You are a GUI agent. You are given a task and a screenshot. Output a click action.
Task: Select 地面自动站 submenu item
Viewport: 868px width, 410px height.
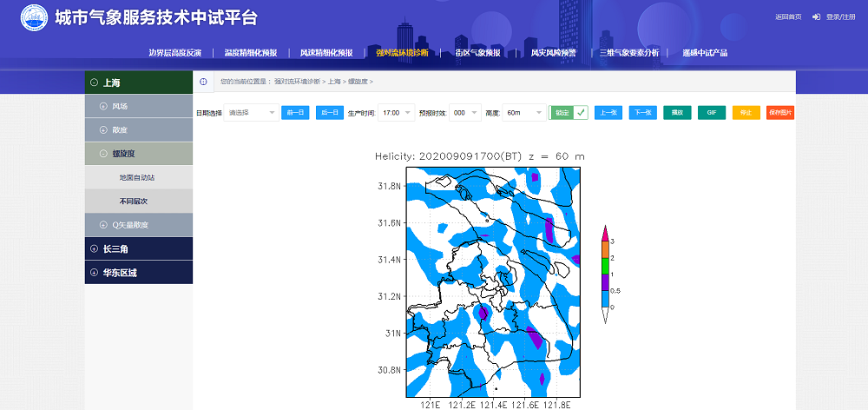tap(139, 178)
